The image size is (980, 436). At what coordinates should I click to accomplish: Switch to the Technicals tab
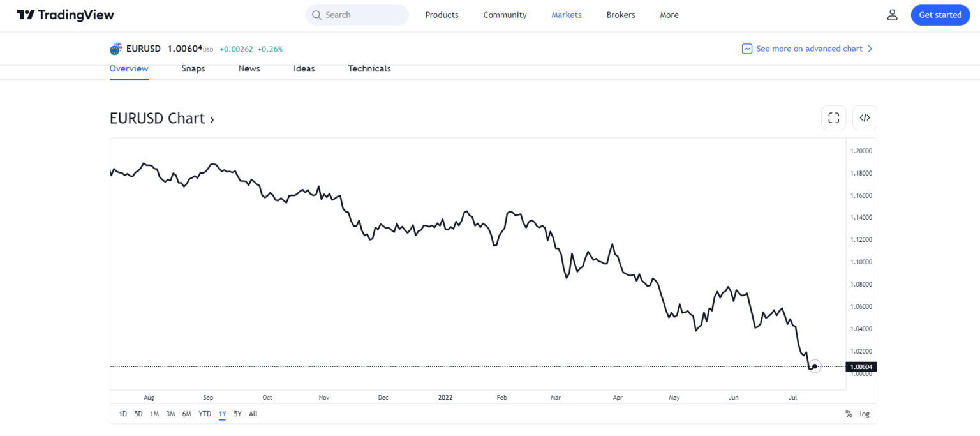[369, 69]
